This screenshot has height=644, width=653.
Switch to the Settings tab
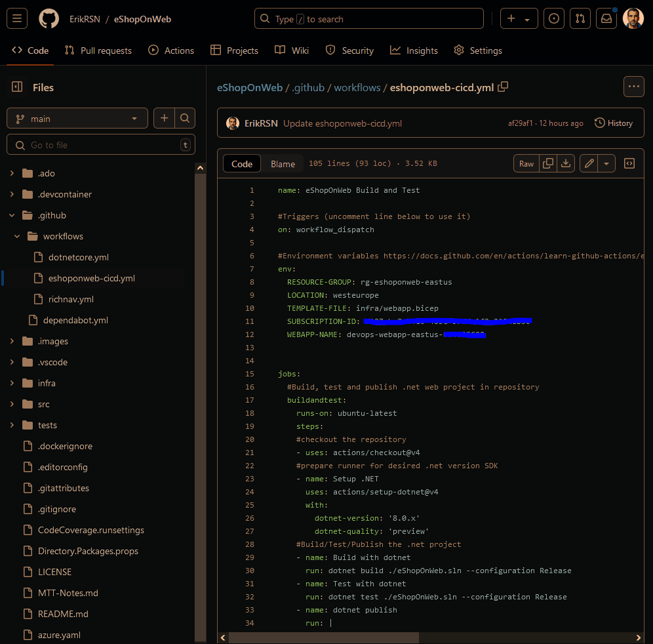(478, 50)
